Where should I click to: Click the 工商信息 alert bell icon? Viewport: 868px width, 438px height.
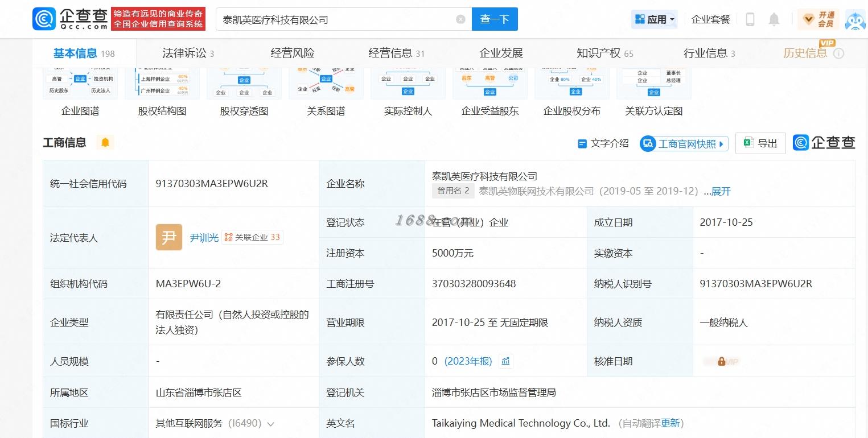[105, 142]
